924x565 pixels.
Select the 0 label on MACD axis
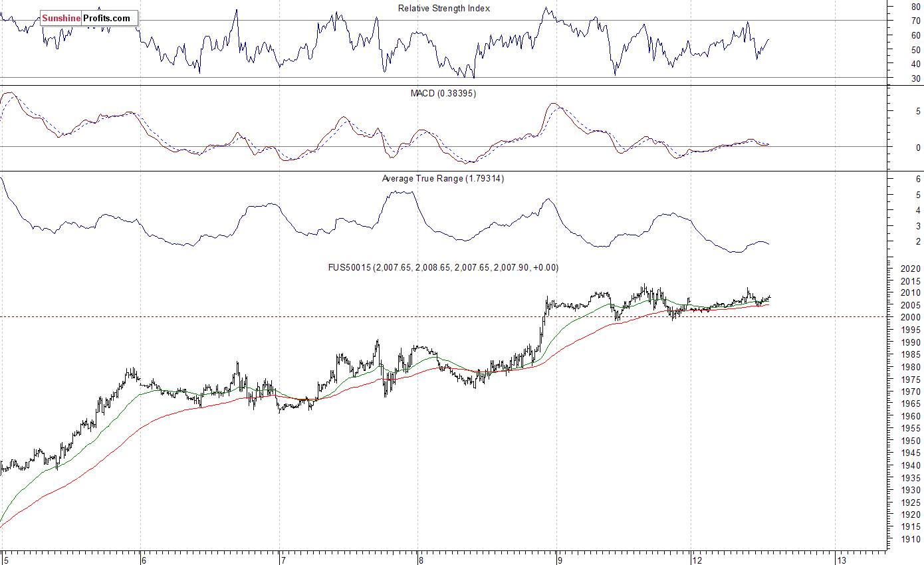point(918,148)
